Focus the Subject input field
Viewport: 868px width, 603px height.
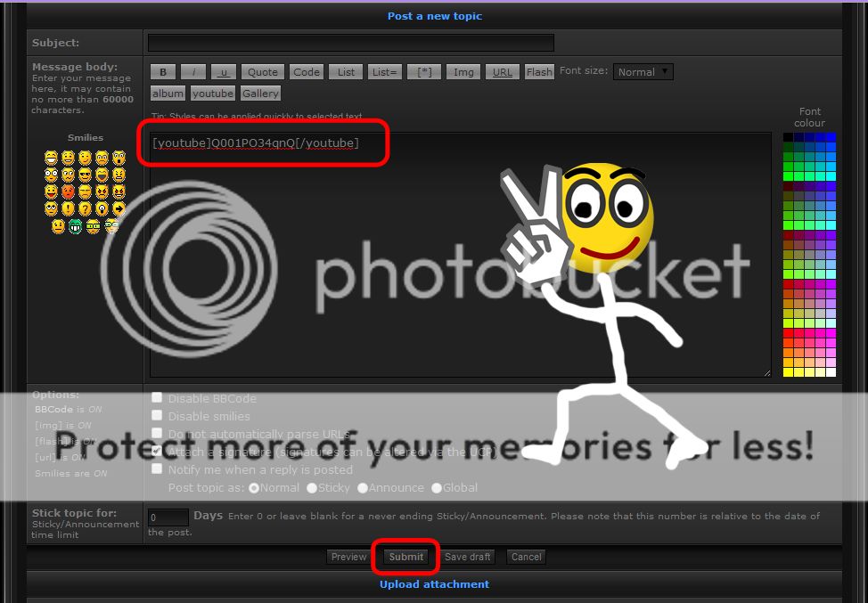point(351,43)
